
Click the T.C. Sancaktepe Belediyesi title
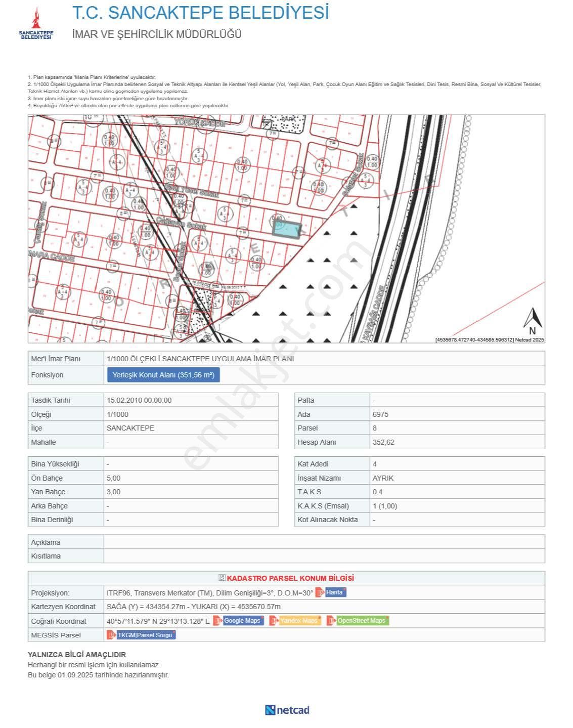[201, 12]
